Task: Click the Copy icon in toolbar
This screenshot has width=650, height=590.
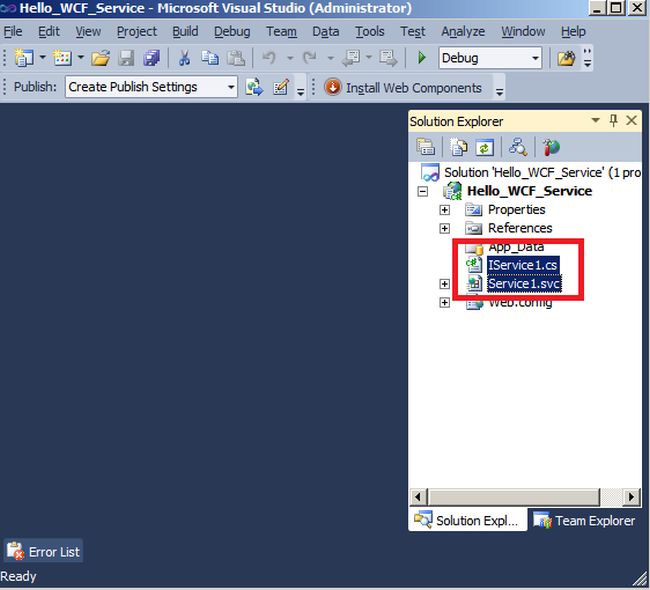Action: pos(210,58)
